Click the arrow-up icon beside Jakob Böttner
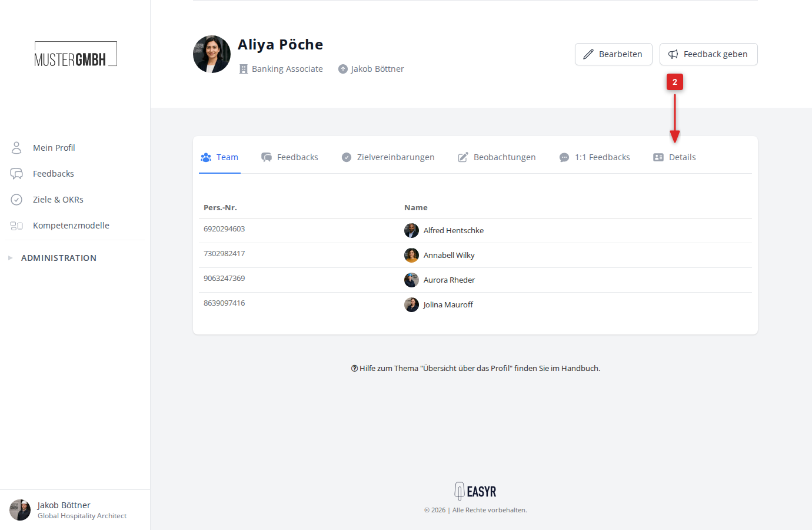 tap(343, 69)
